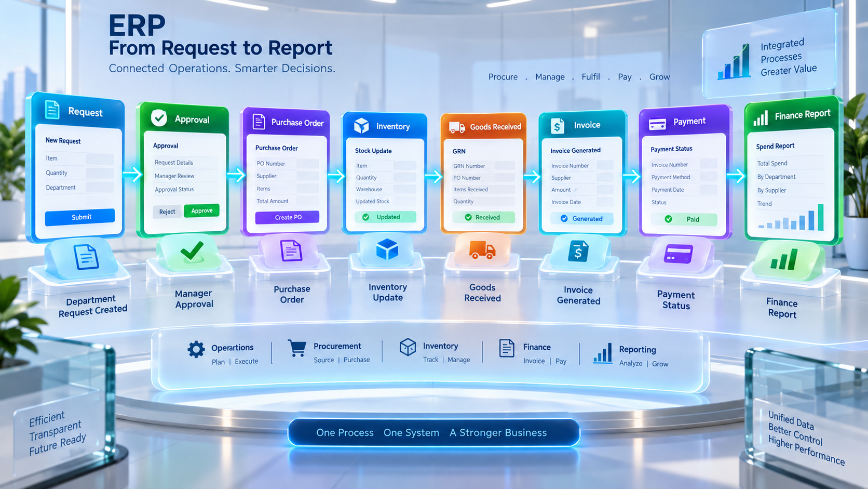Click the document icon in the Request card header

tap(52, 110)
